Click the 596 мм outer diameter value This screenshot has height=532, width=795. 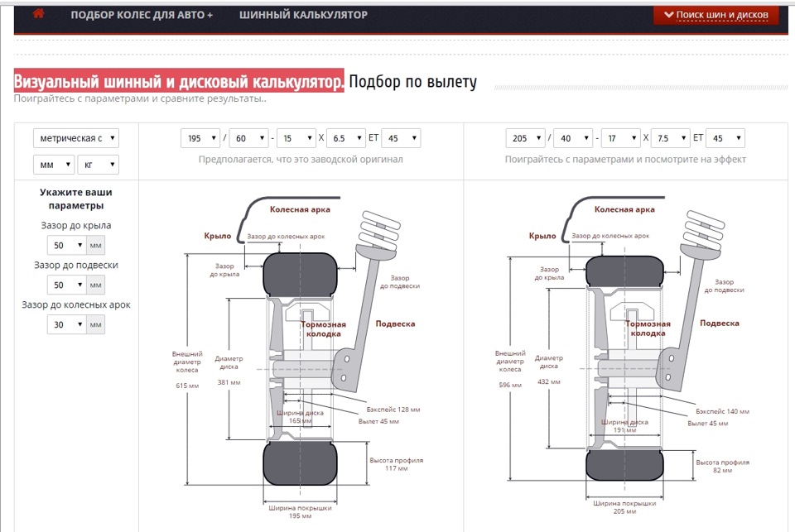click(x=510, y=385)
